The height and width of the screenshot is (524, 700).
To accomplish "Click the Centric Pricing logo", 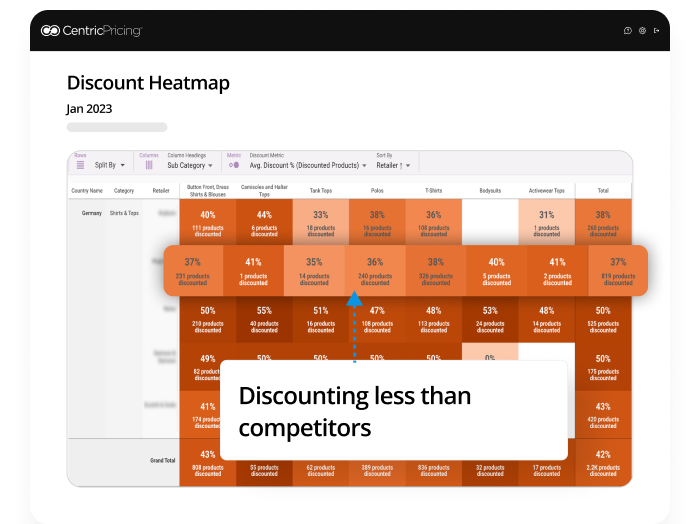I will pyautogui.click(x=91, y=30).
